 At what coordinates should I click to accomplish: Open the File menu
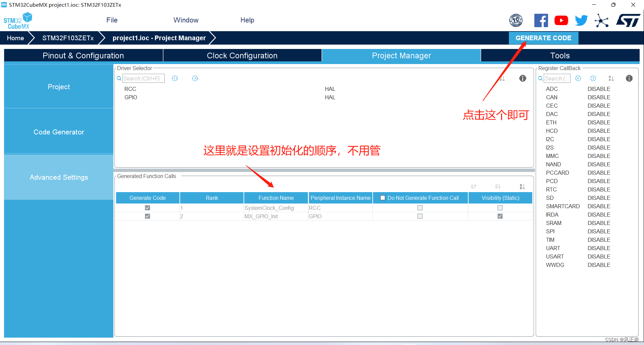point(112,20)
